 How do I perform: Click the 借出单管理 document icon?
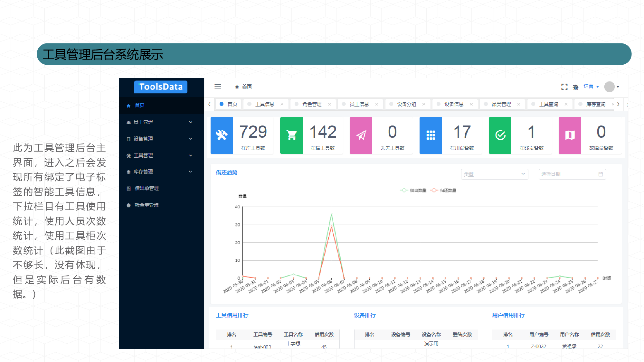coord(128,189)
